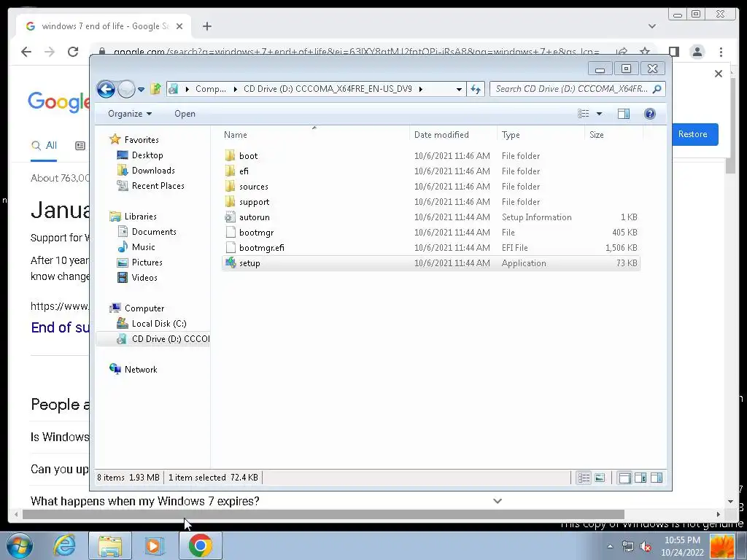
Task: Bookmark this page with star icon
Action: tap(645, 52)
